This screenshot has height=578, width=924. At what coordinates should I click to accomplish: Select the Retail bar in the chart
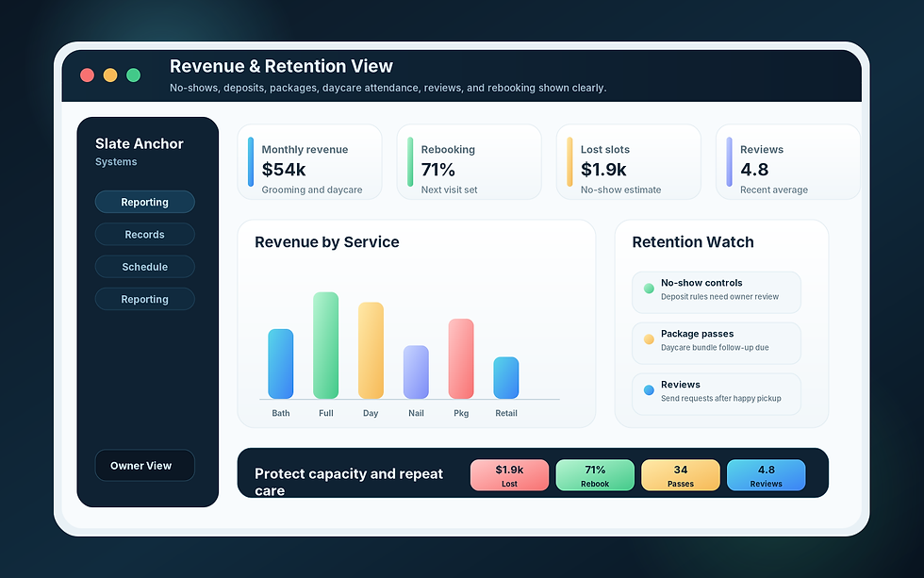pos(506,378)
